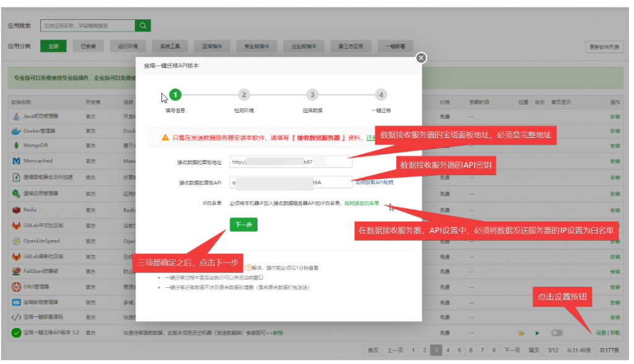634x364 pixels.
Task: Select the 一键部署 category tab
Action: tap(395, 46)
